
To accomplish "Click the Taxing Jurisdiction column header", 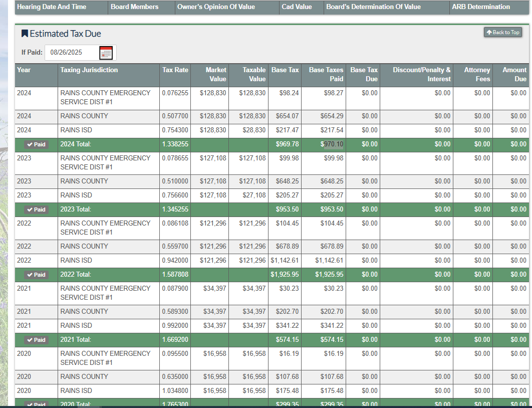I will coord(89,70).
